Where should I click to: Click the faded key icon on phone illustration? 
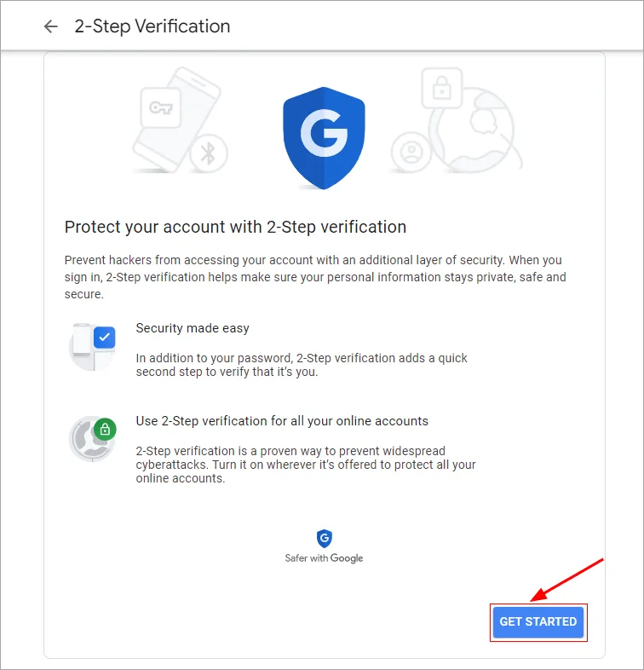tap(160, 107)
